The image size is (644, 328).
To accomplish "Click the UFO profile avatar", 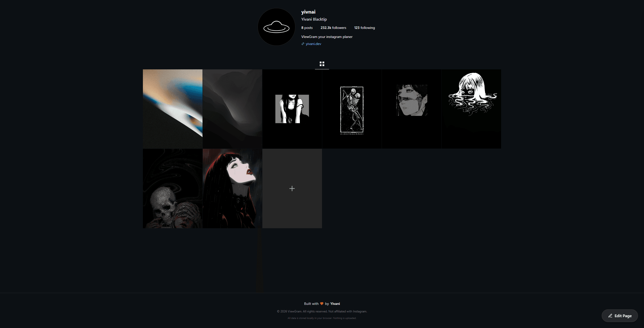I will tap(276, 27).
